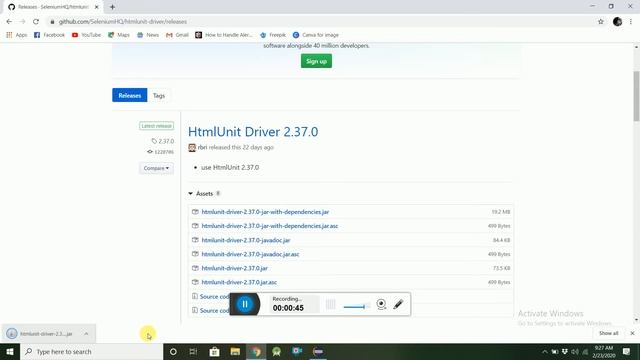Screen dimensions: 640x360
Task: Click the page vertical scrollbar thumb
Action: (x=636, y=96)
